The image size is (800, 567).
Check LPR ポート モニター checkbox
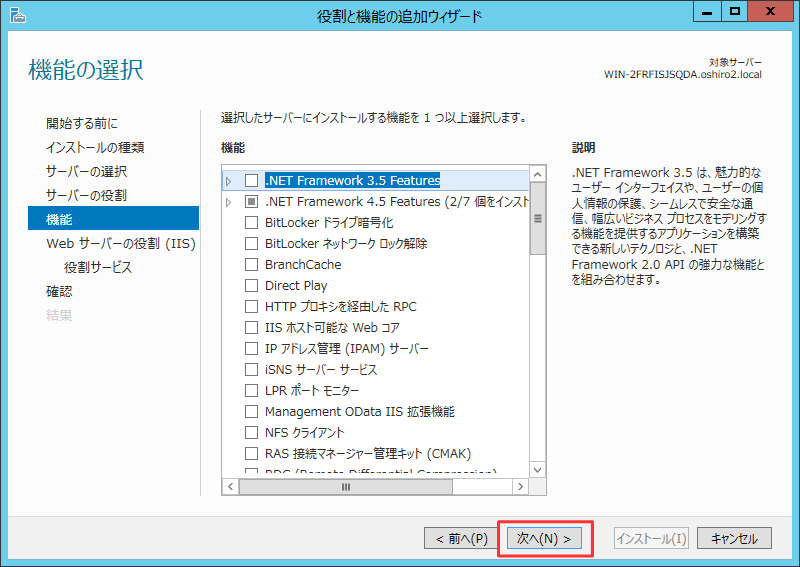[x=252, y=390]
